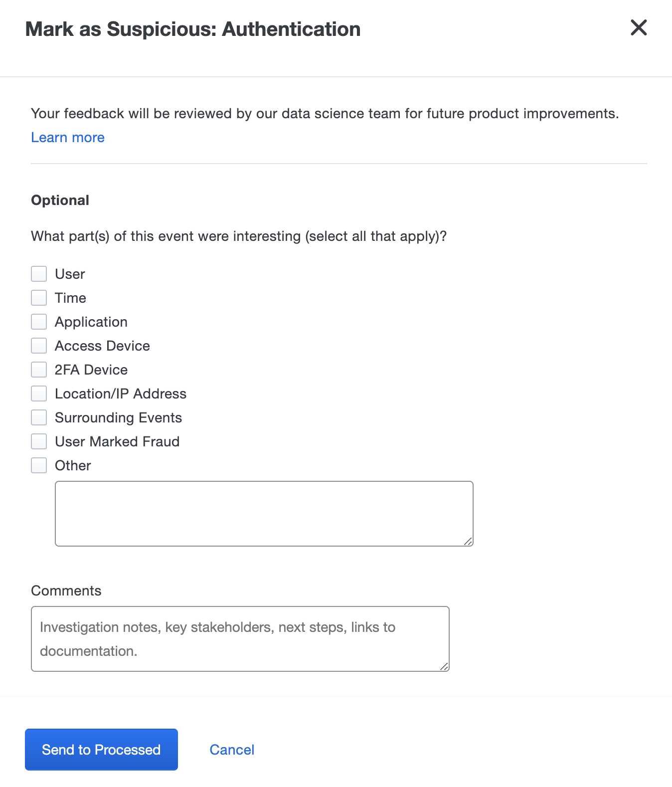The height and width of the screenshot is (787, 672).
Task: Enable the Location/IP Address checkbox
Action: pyautogui.click(x=39, y=393)
